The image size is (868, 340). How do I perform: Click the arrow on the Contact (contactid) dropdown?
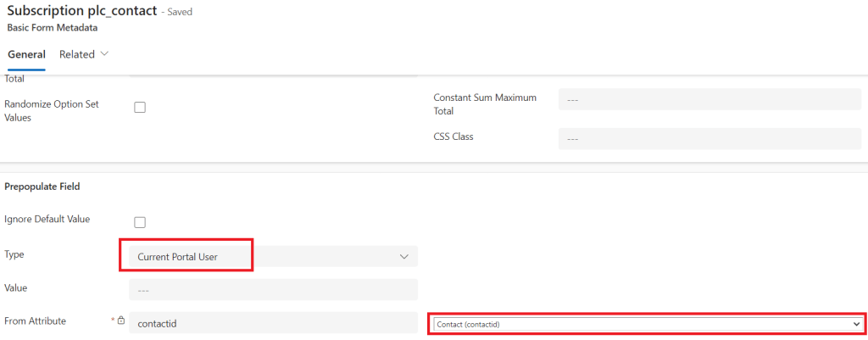856,324
